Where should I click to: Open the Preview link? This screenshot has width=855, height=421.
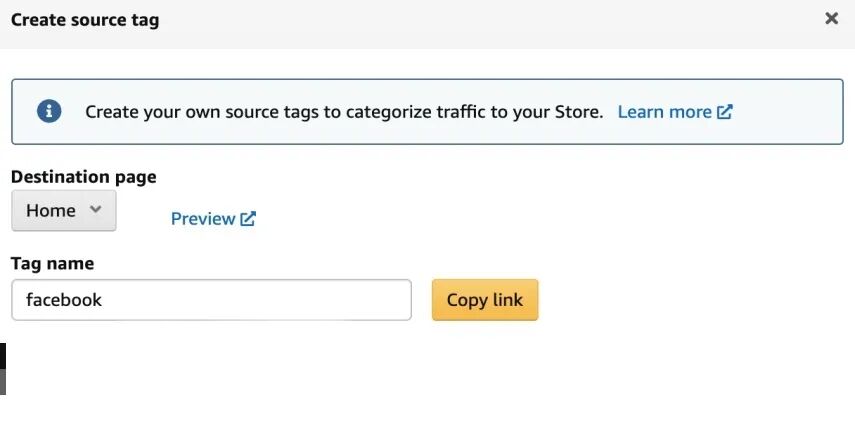pyautogui.click(x=203, y=218)
